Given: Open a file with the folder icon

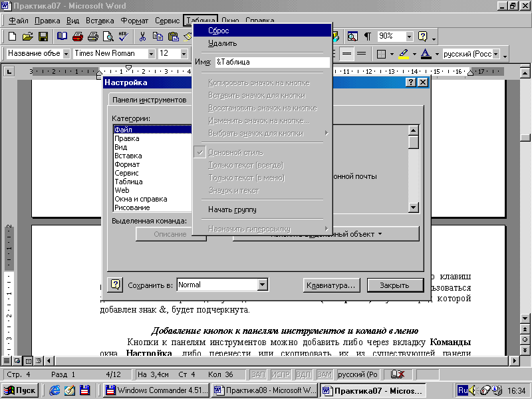Looking at the screenshot, I should (28, 37).
